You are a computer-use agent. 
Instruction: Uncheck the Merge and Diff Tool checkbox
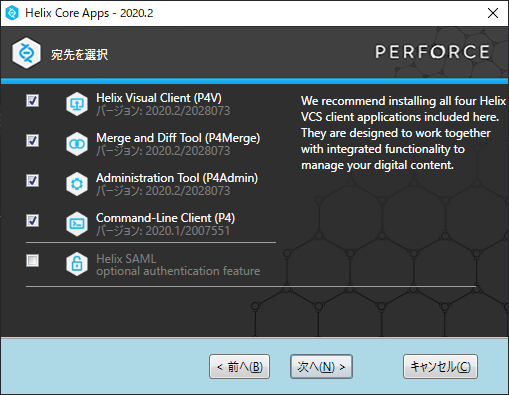(32, 140)
